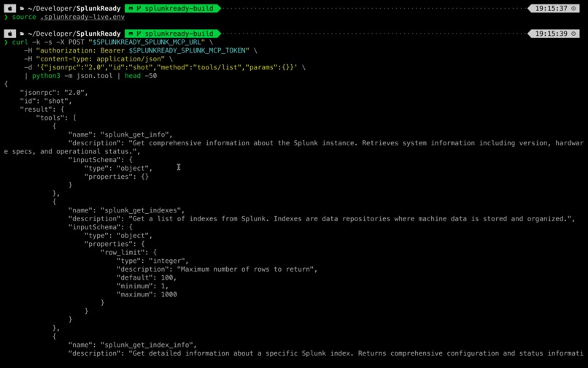Click the "splunk_get_indexes" tool name
The image size is (588, 368).
tap(142, 210)
